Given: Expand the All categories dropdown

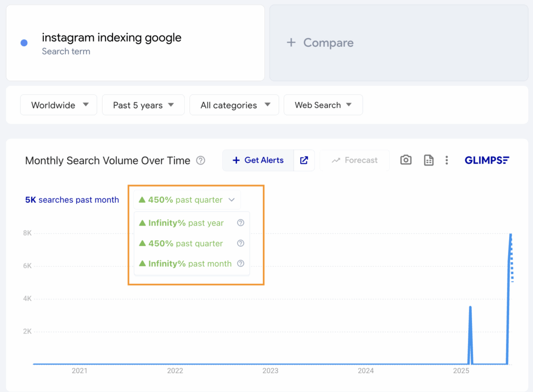Looking at the screenshot, I should click(x=234, y=104).
